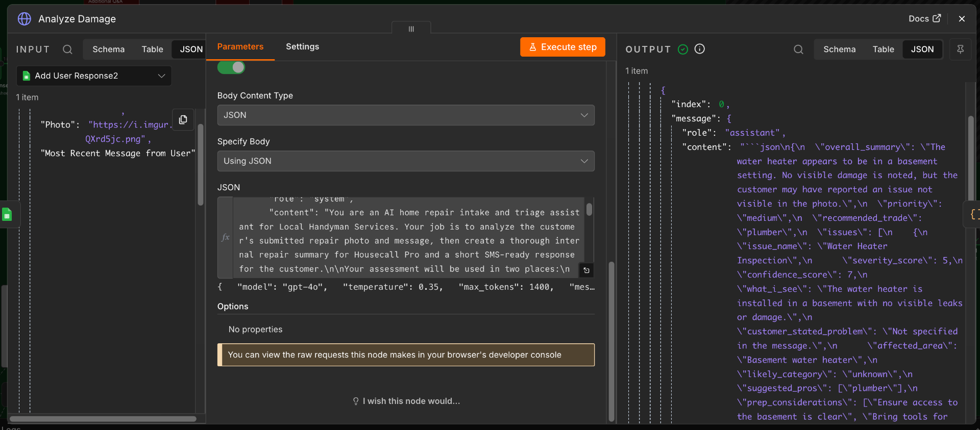Click the curly braces node icon on right edge
The height and width of the screenshot is (430, 980).
(x=973, y=214)
